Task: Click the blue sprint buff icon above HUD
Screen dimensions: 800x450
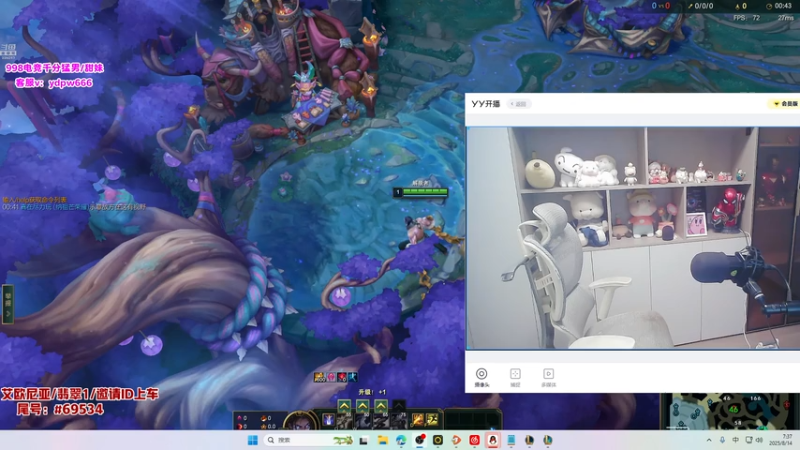Action: pos(353,377)
